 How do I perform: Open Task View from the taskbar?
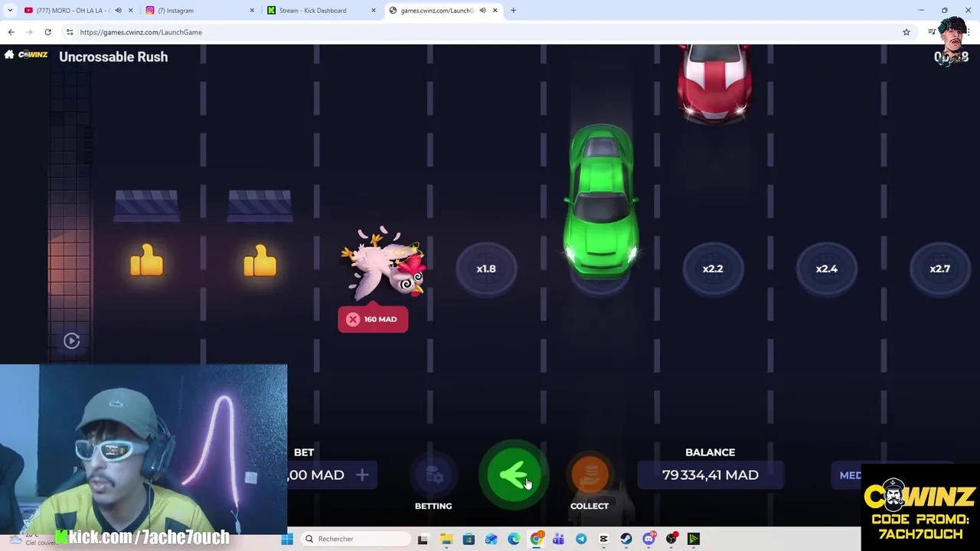tap(423, 539)
